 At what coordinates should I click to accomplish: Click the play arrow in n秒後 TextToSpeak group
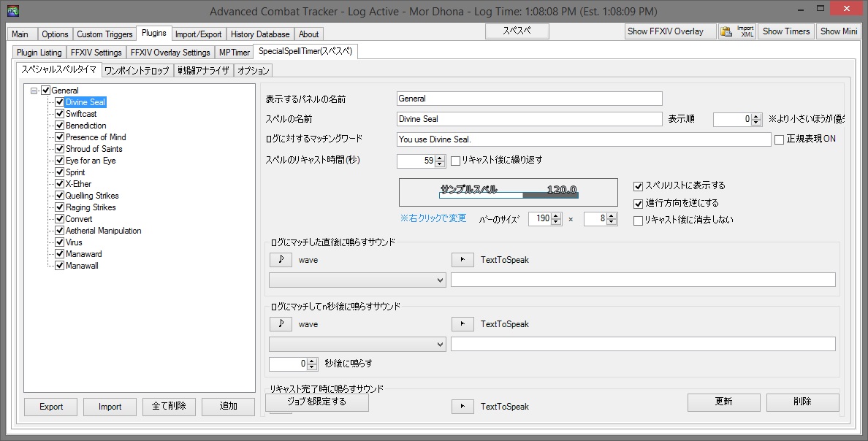pyautogui.click(x=462, y=323)
